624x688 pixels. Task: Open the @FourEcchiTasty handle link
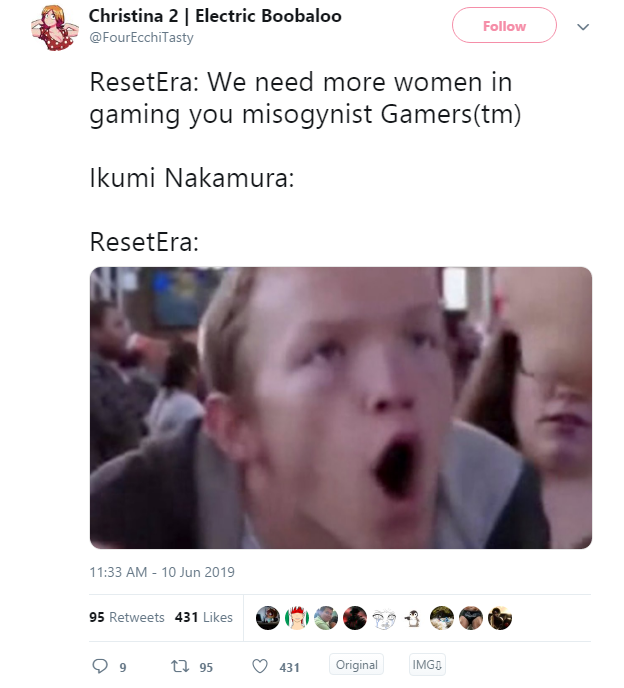pos(141,38)
